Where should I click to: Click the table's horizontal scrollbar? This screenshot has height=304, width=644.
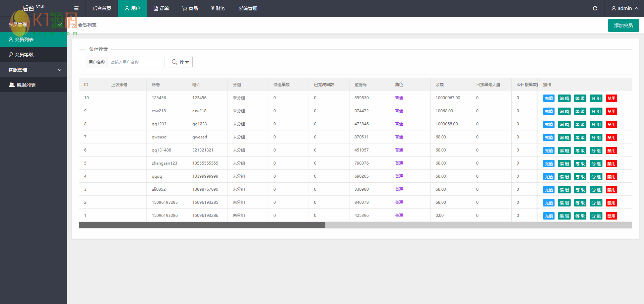point(202,225)
